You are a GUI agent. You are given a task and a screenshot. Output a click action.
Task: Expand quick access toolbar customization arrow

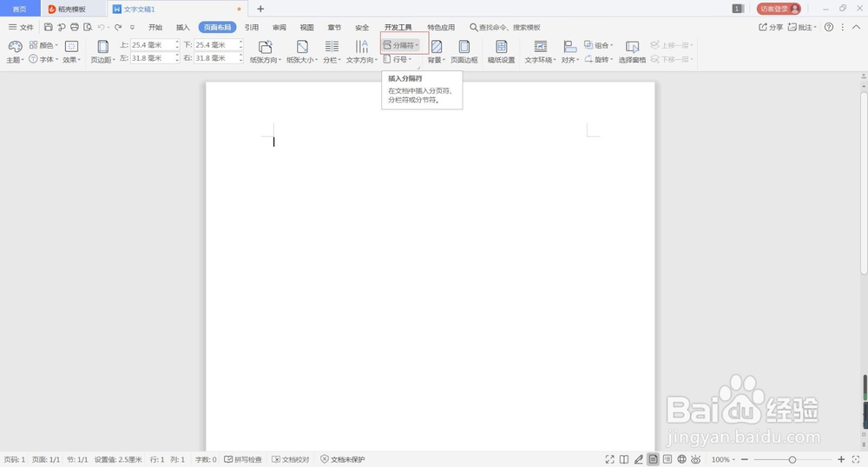132,27
